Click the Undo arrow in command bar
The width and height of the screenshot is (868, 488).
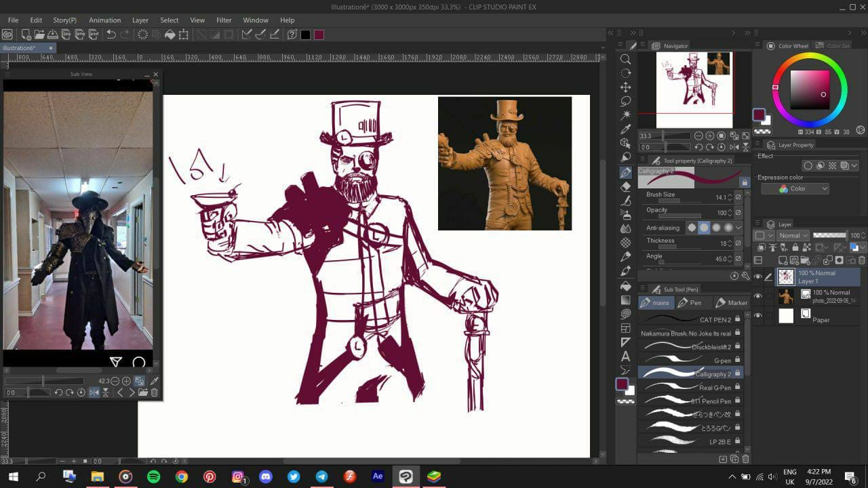coord(111,35)
